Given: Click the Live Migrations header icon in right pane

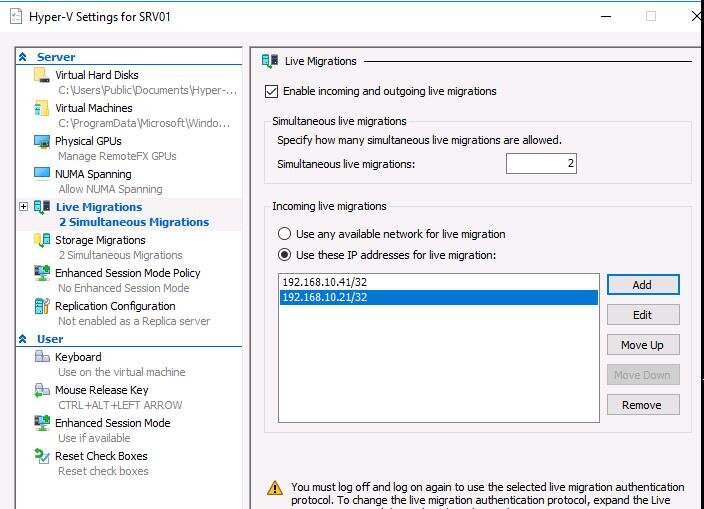Looking at the screenshot, I should (x=270, y=61).
